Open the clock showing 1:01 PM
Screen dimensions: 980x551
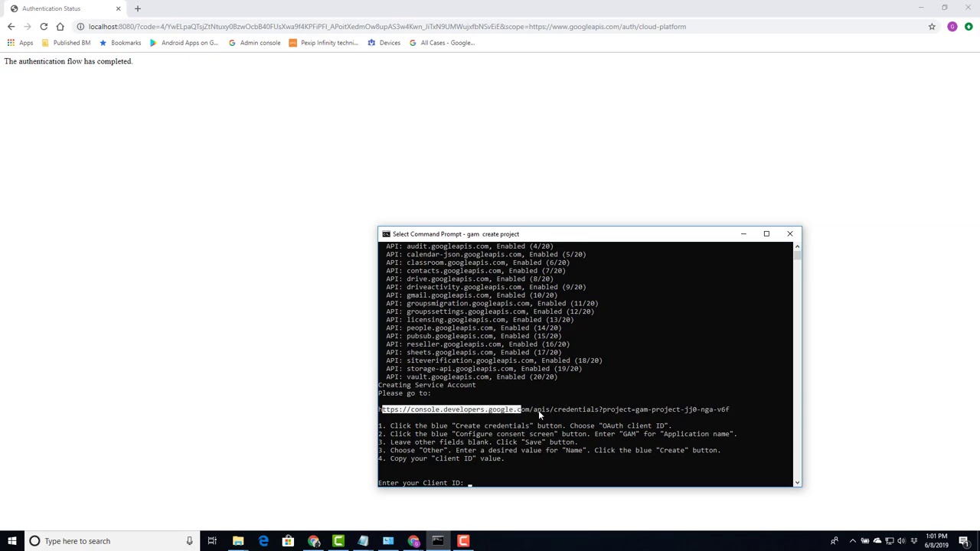pos(936,541)
